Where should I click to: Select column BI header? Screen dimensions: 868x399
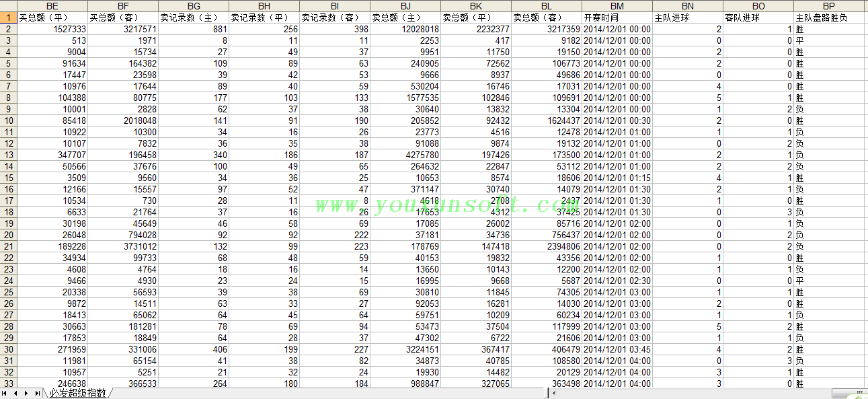(335, 6)
